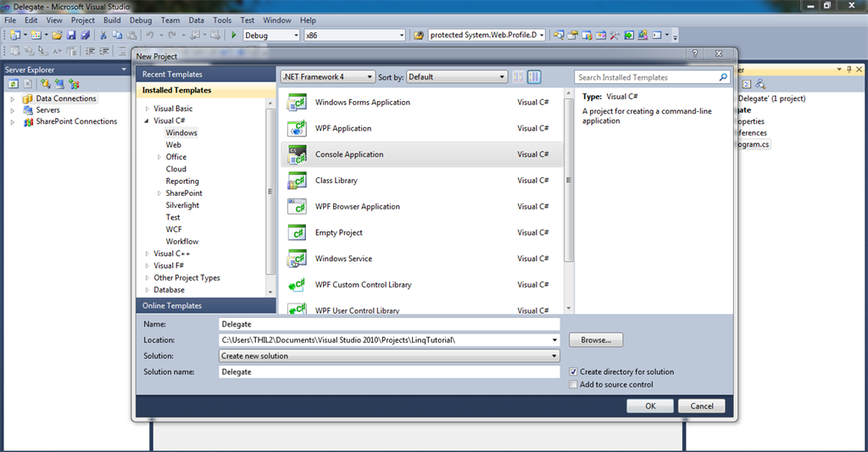868x452 pixels.
Task: Expand the Visual C++ templates node
Action: click(x=147, y=254)
